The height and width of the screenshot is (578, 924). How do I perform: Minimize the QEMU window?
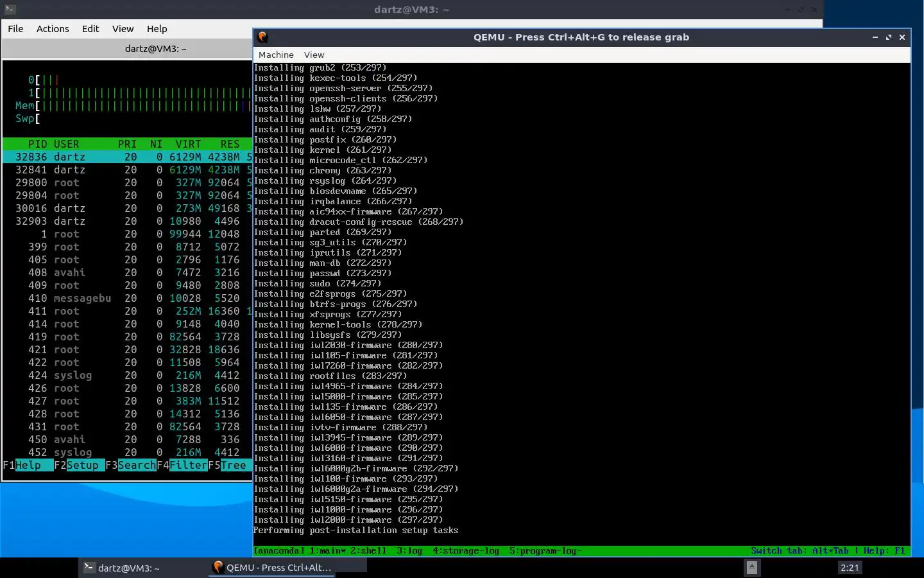coord(875,37)
